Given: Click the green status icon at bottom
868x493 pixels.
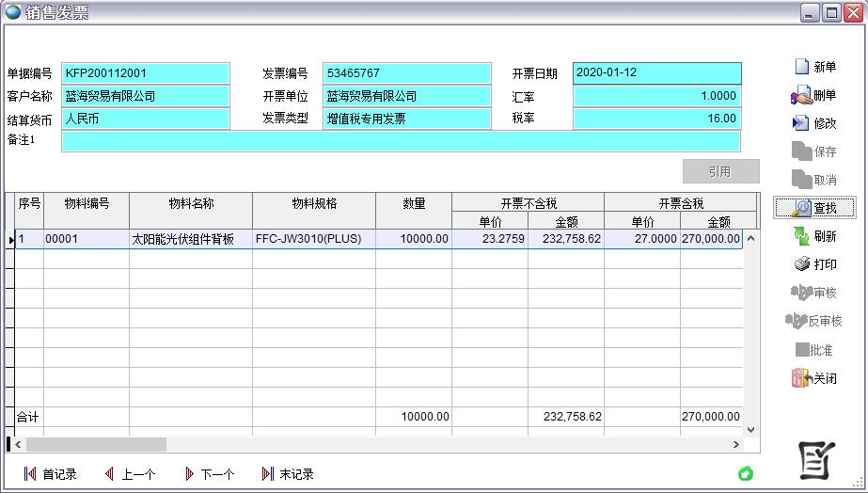Looking at the screenshot, I should tap(746, 473).
